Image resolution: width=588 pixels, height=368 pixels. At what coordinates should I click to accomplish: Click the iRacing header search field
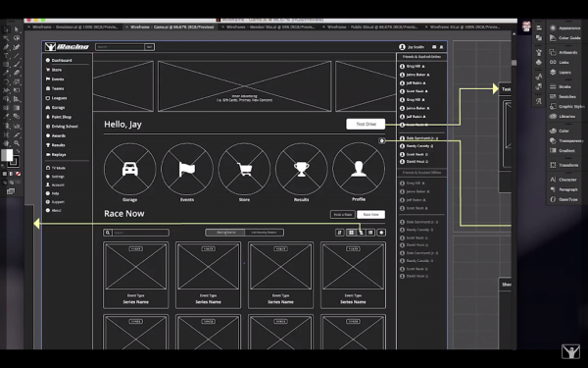120,47
